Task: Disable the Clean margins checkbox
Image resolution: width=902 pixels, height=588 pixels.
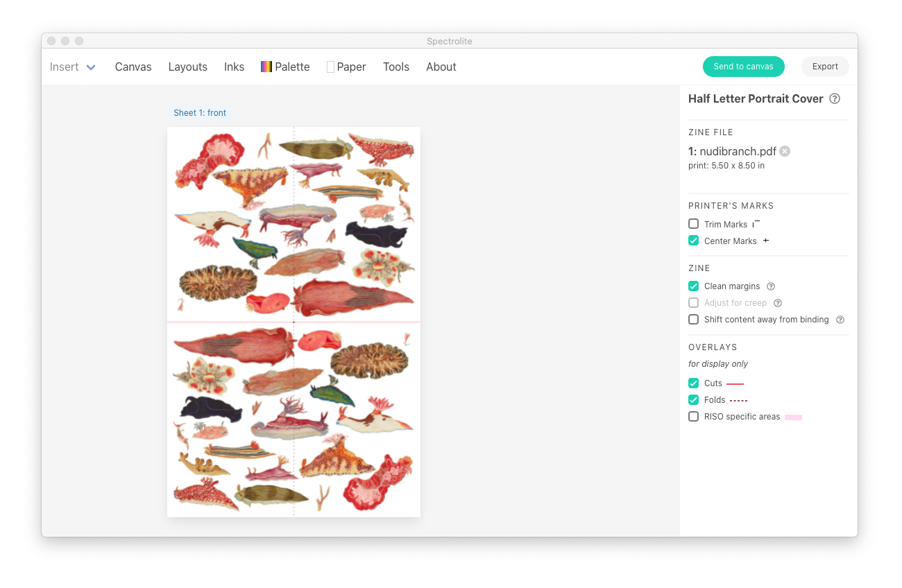Action: click(x=693, y=286)
